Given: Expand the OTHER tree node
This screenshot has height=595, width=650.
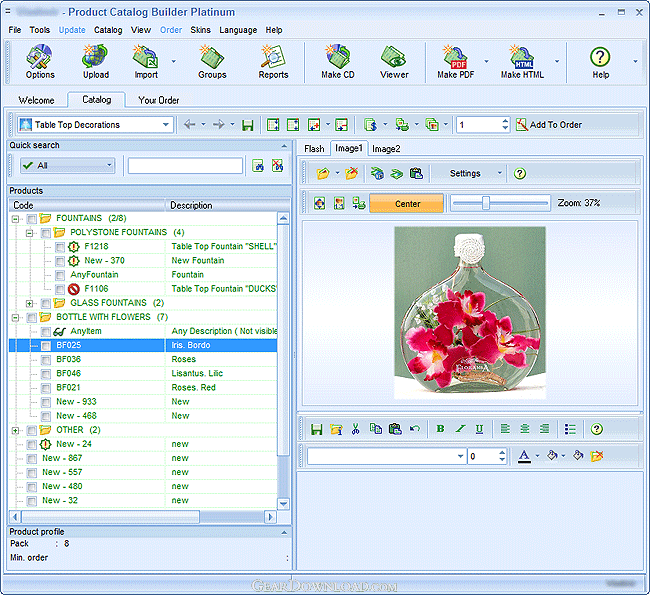Looking at the screenshot, I should pyautogui.click(x=15, y=430).
